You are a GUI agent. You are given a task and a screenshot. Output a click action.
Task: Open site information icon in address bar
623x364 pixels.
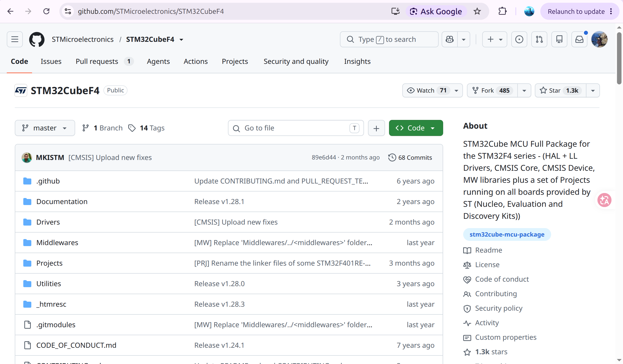coord(68,11)
